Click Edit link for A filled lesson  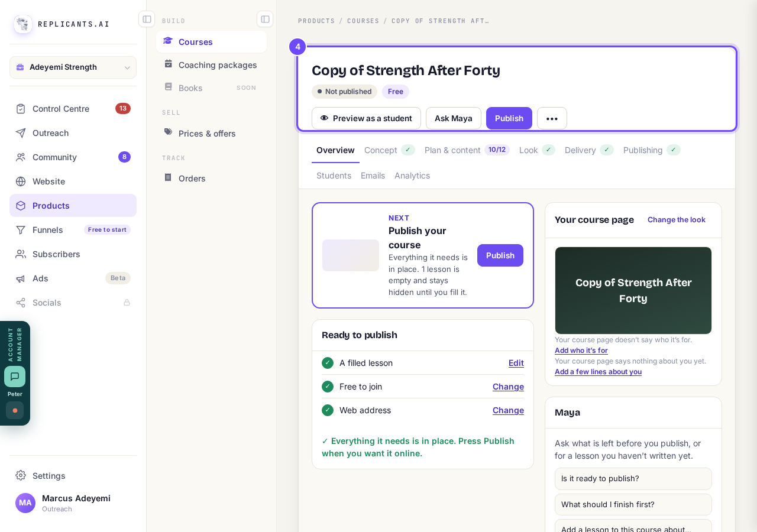(516, 363)
